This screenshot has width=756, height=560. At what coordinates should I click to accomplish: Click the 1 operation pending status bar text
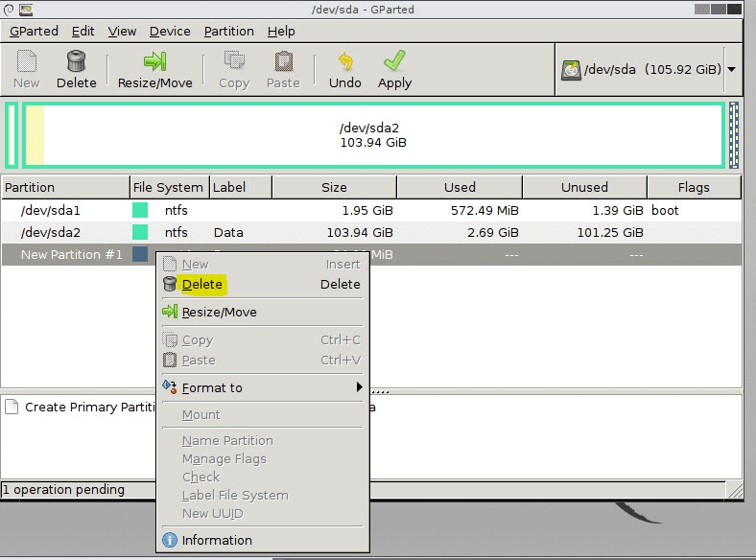(63, 490)
